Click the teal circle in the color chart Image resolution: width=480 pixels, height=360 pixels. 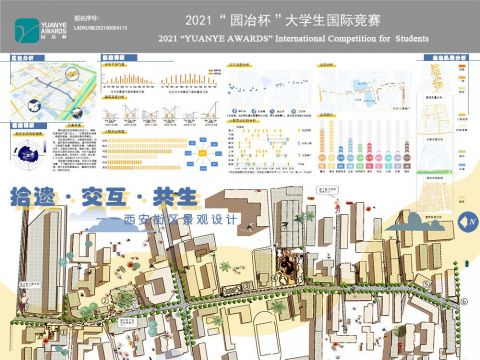[388, 158]
